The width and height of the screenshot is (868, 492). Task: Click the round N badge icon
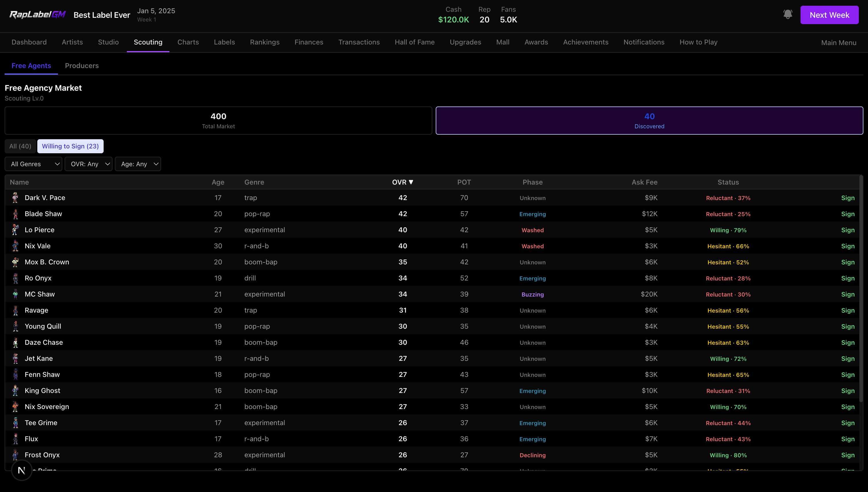point(22,470)
